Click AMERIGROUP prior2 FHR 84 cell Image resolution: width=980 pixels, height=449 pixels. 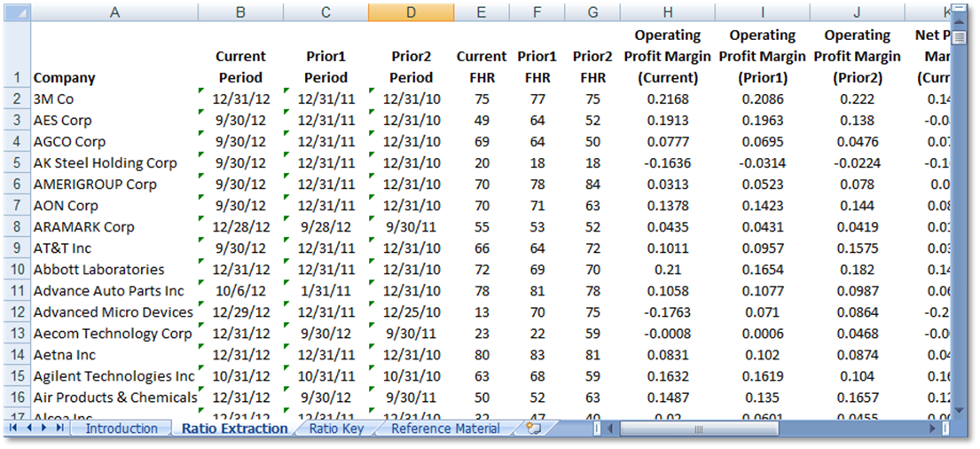tap(592, 184)
